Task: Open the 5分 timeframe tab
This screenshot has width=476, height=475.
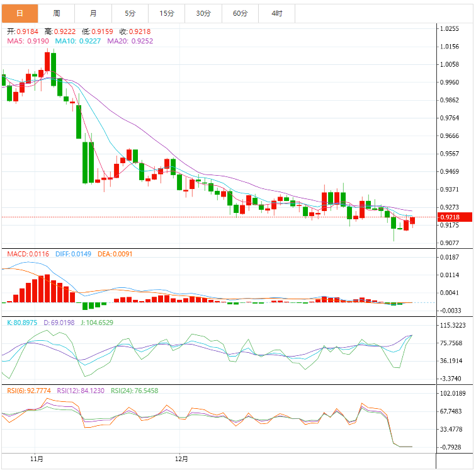Action: 130,13
